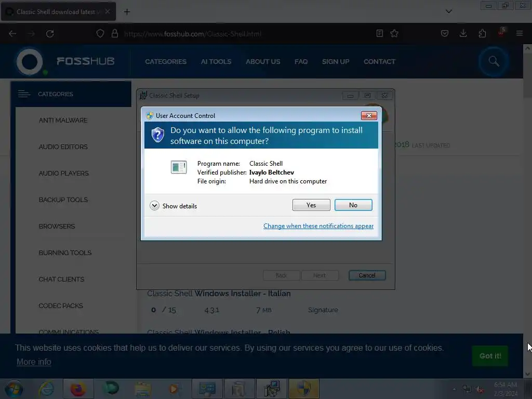Image resolution: width=532 pixels, height=399 pixels.
Task: Open Firefox hamburger menu
Action: pyautogui.click(x=520, y=33)
